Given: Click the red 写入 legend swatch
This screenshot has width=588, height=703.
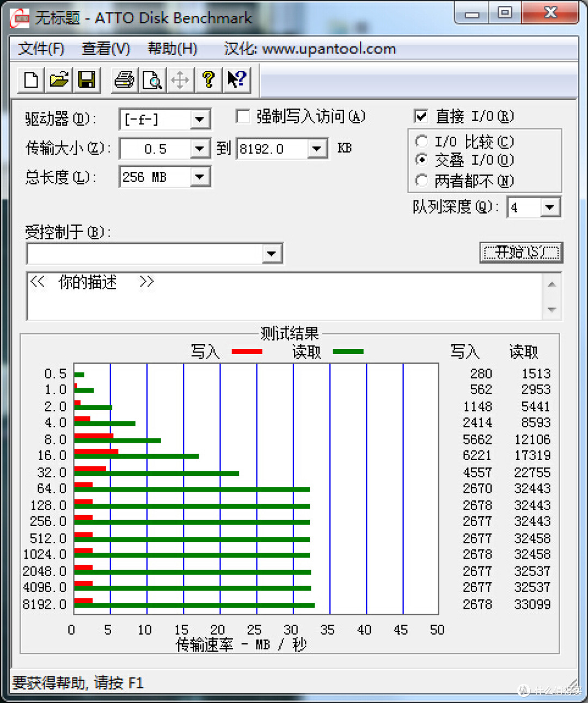Looking at the screenshot, I should (247, 352).
